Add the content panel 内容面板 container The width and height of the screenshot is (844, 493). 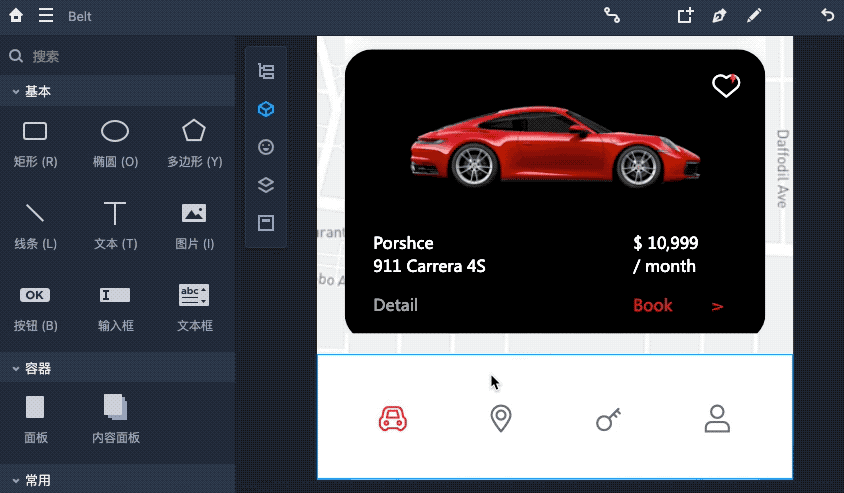point(116,419)
